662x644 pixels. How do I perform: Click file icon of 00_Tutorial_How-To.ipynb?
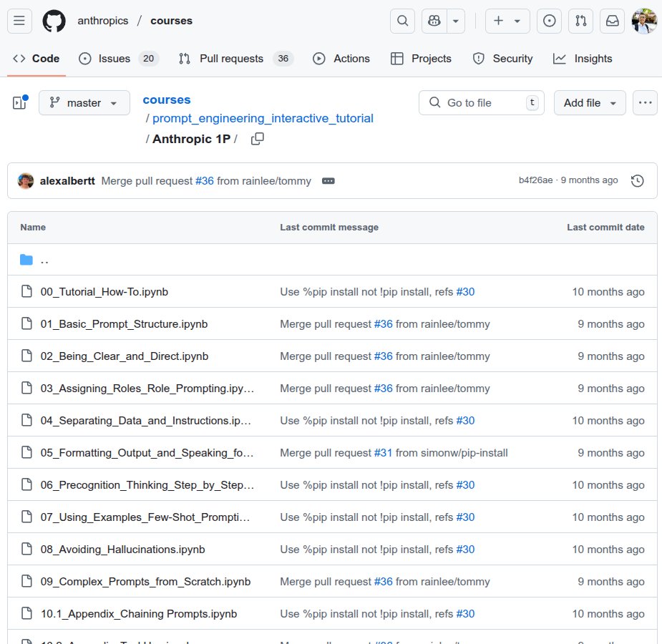26,291
